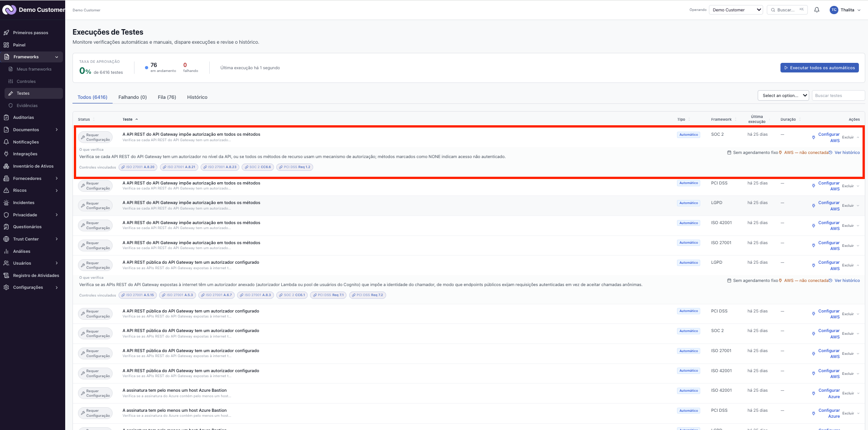This screenshot has height=430, width=868.
Task: Open the global Buscar search box
Action: coord(788,10)
